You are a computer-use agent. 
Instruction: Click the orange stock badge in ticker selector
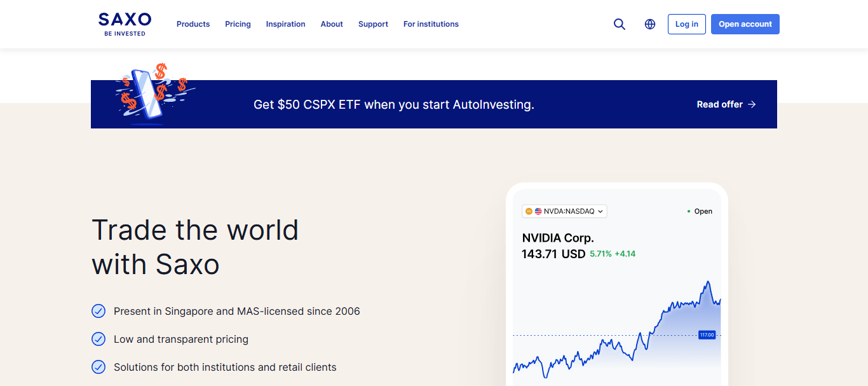tap(529, 211)
